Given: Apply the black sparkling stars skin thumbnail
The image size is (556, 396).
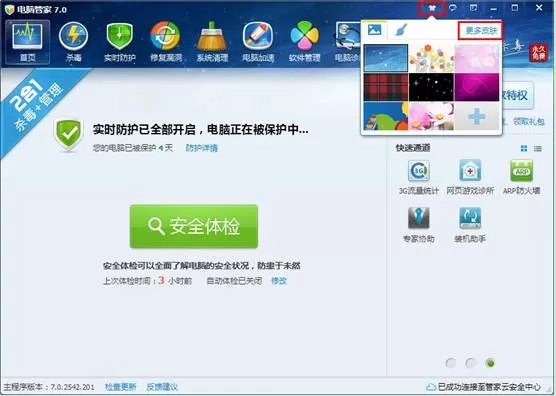Looking at the screenshot, I should click(431, 87).
